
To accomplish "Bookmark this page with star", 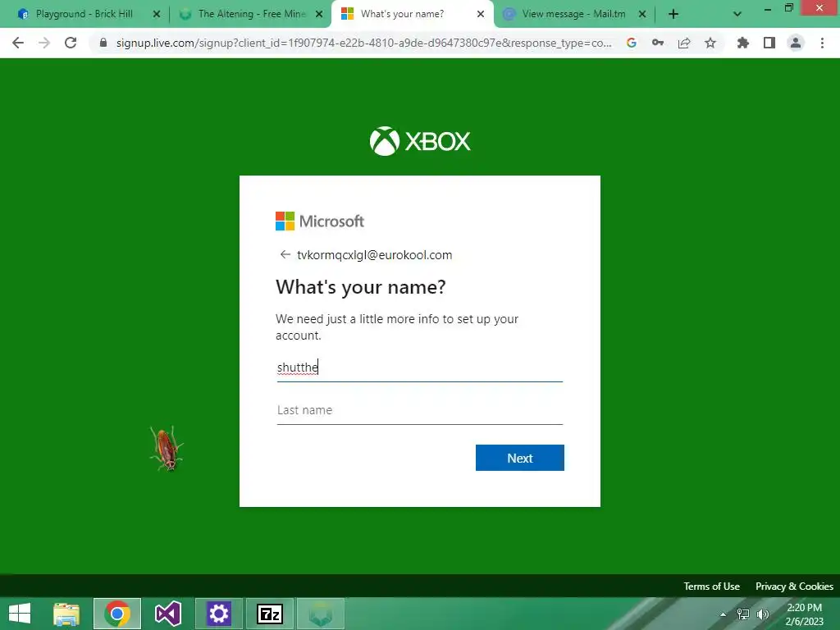I will click(710, 43).
